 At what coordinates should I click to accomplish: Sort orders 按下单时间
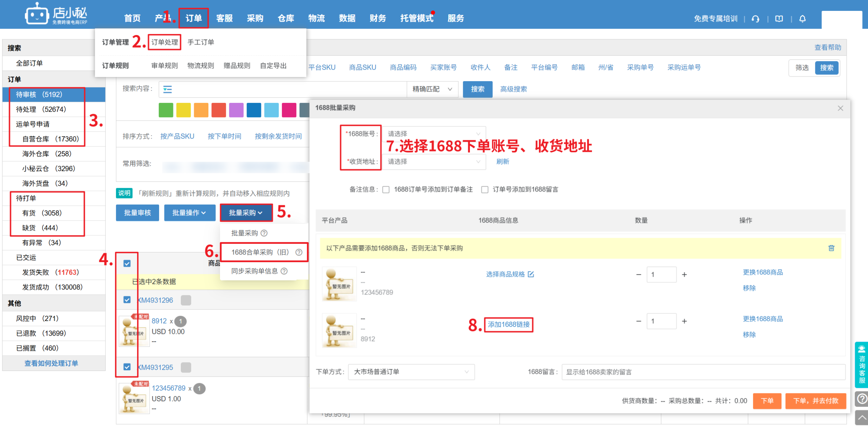[224, 136]
